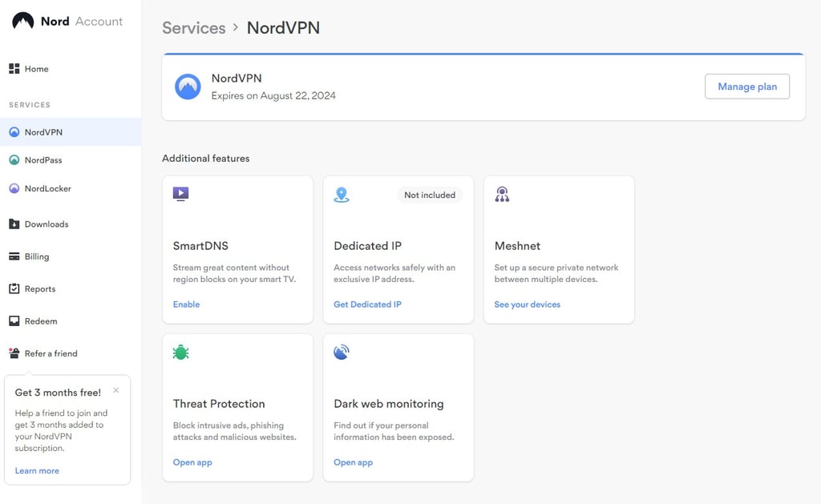The width and height of the screenshot is (821, 504).
Task: Open NordLocker service page
Action: tap(71, 187)
